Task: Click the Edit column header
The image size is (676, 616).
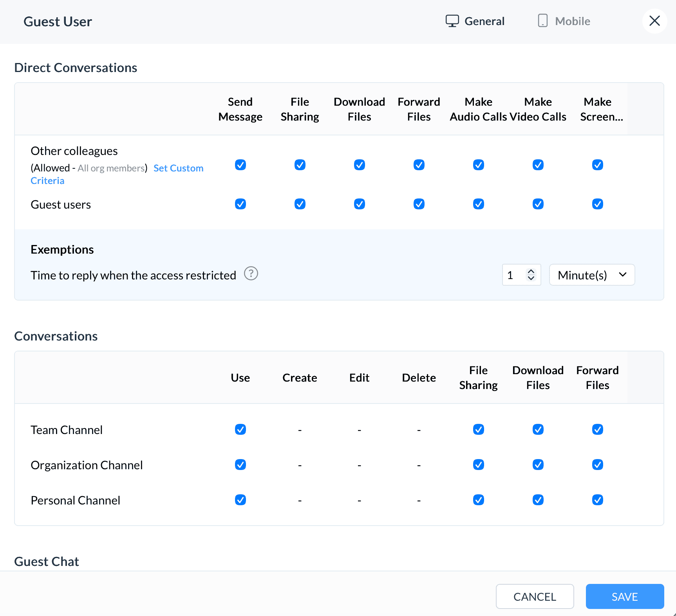Action: pyautogui.click(x=360, y=378)
